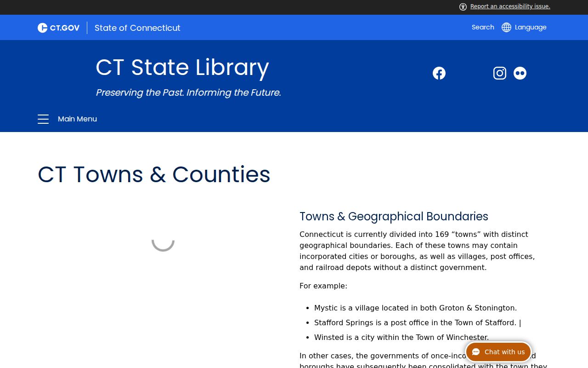Screen dimensions: 588x368
Task: Click the CT.GOV logo
Action: pos(58,28)
